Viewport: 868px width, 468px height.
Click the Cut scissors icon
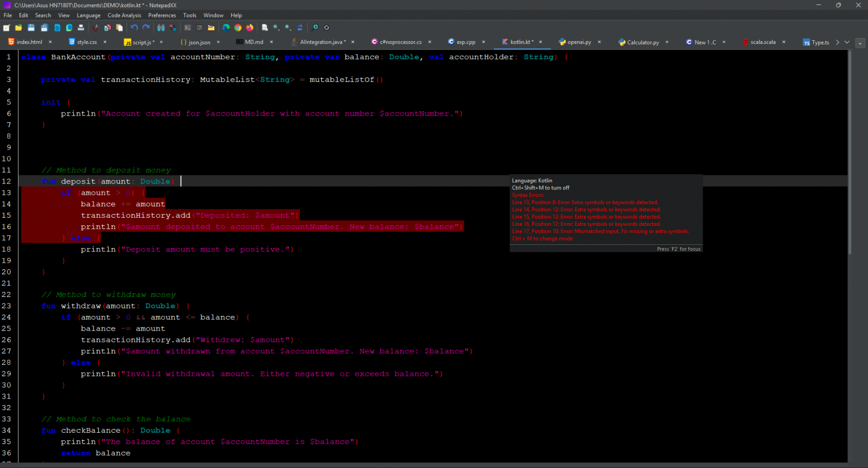[x=95, y=28]
